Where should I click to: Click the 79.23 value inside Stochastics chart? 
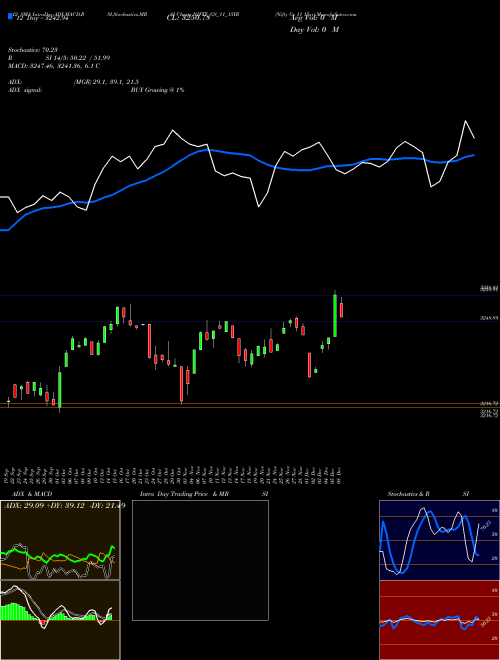pos(485,525)
